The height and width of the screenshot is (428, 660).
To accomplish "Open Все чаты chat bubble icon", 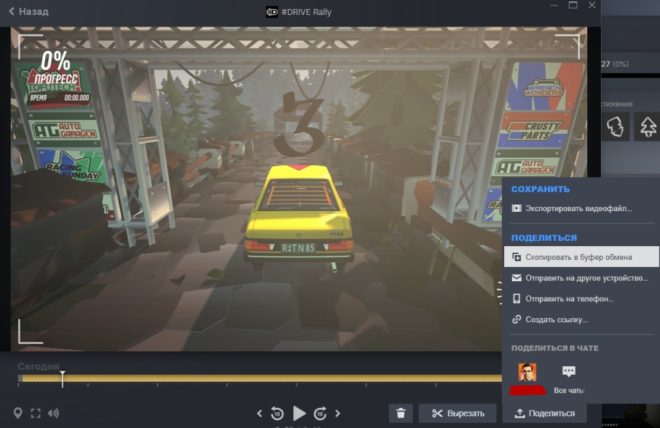I will (569, 371).
